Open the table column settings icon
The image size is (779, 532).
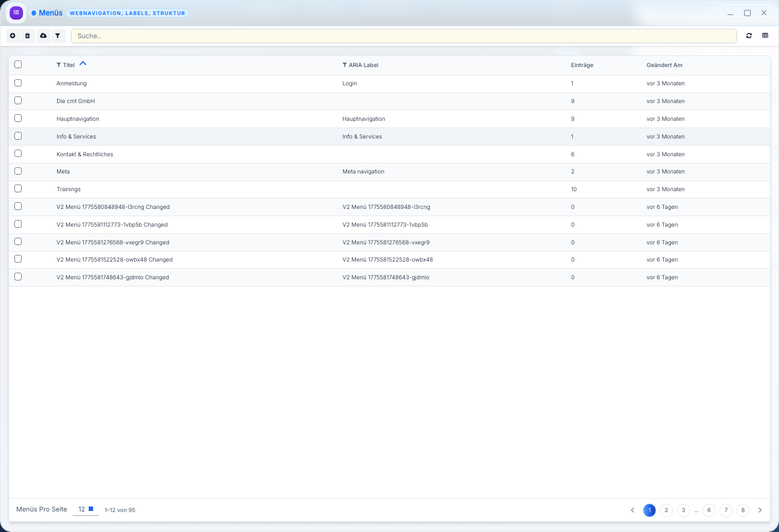point(765,36)
